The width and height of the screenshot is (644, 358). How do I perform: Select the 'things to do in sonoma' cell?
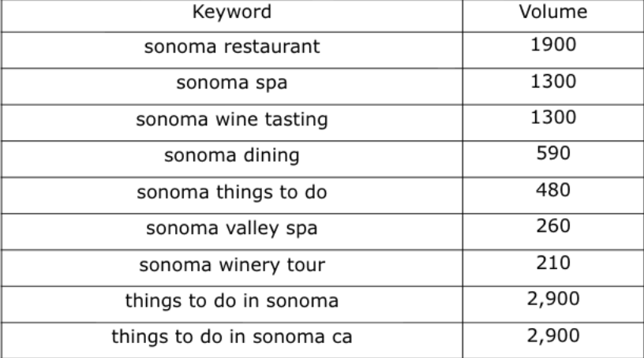[231, 300]
